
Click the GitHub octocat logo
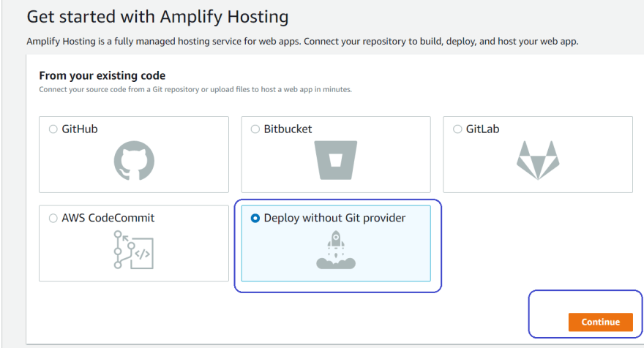coord(134,160)
